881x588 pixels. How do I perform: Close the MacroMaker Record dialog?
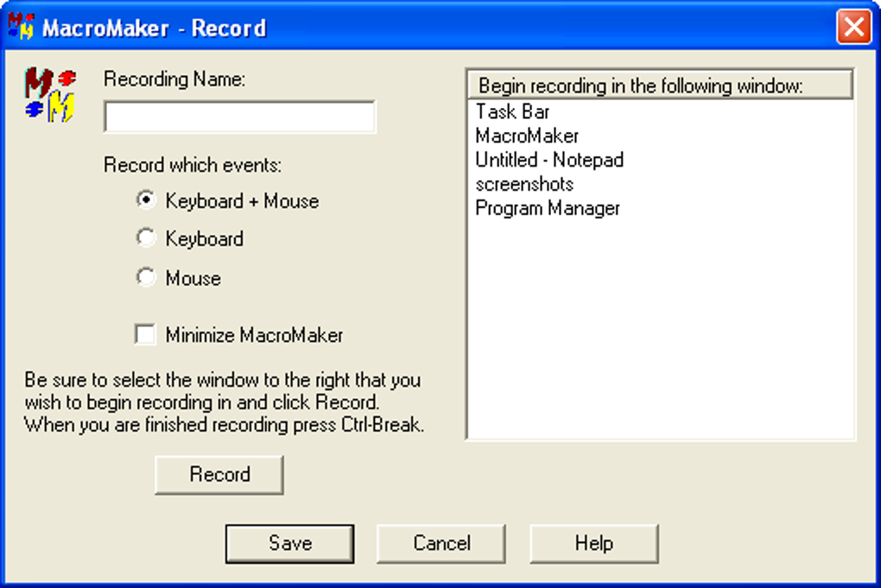tap(854, 27)
